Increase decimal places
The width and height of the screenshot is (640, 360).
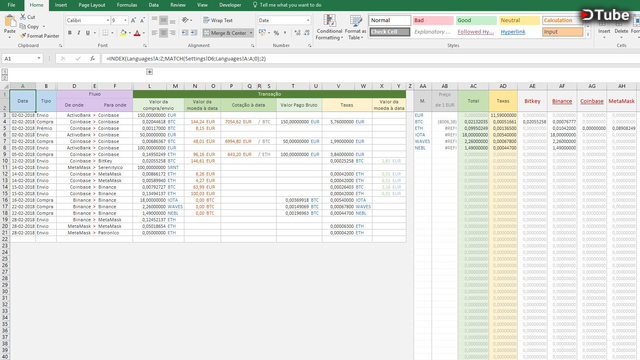point(298,33)
